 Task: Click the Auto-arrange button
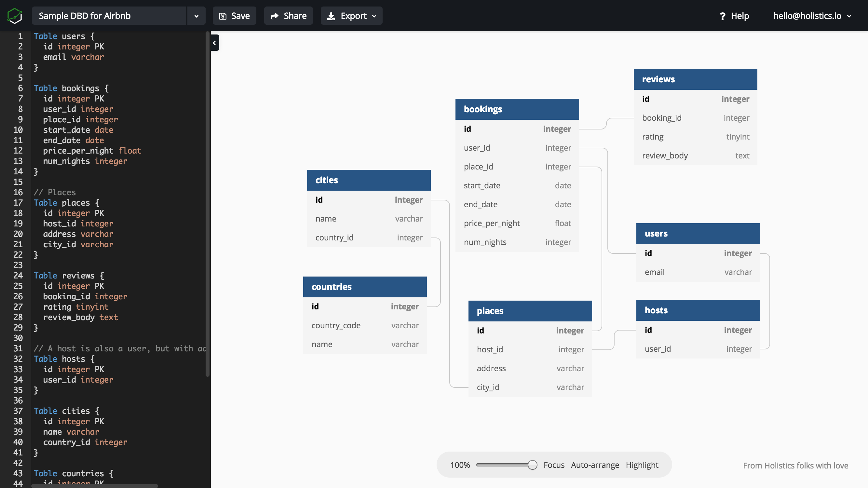click(x=594, y=465)
